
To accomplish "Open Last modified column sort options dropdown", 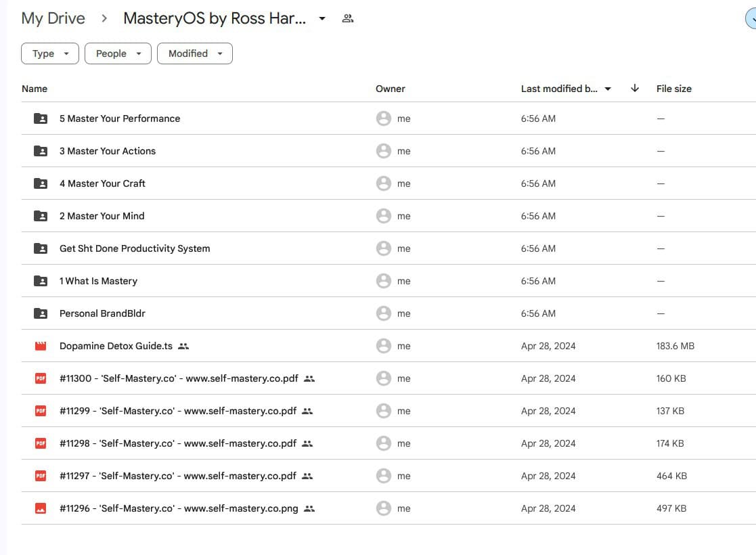I will [x=608, y=89].
